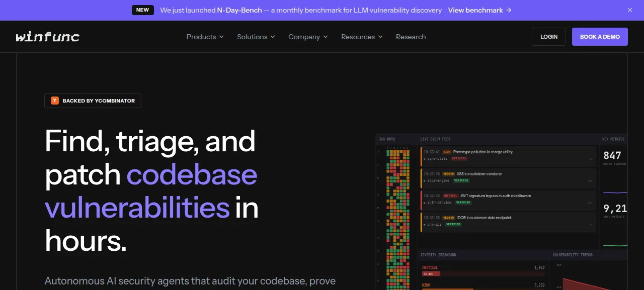Select the XSS in markdown renderer event
The image size is (644, 290).
pyautogui.click(x=508, y=177)
